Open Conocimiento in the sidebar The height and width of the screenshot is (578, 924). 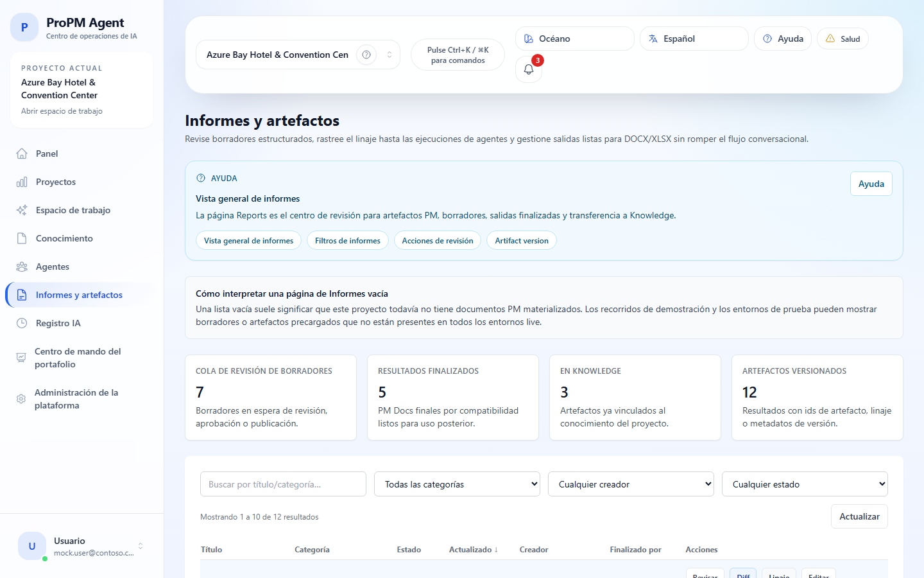[x=64, y=238]
